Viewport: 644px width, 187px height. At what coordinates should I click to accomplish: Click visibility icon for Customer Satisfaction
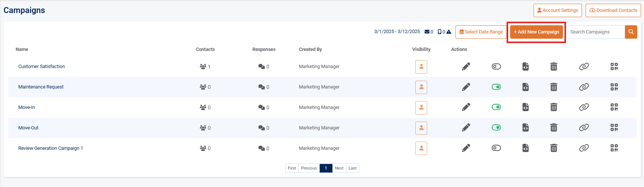[x=421, y=67]
